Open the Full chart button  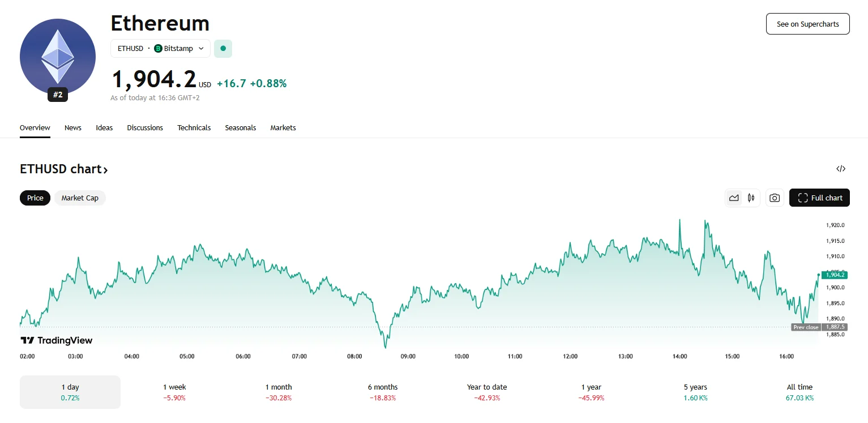coord(819,198)
